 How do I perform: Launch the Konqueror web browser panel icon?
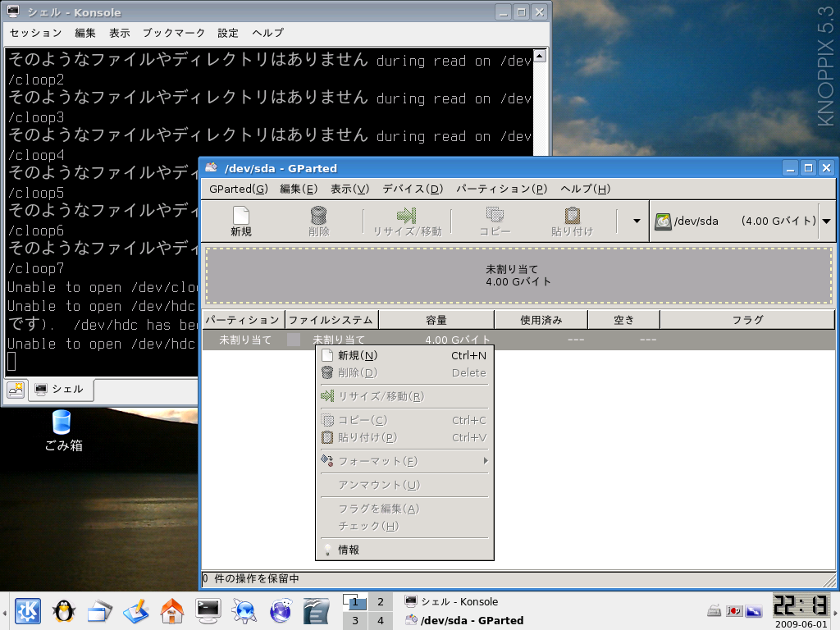(x=244, y=611)
